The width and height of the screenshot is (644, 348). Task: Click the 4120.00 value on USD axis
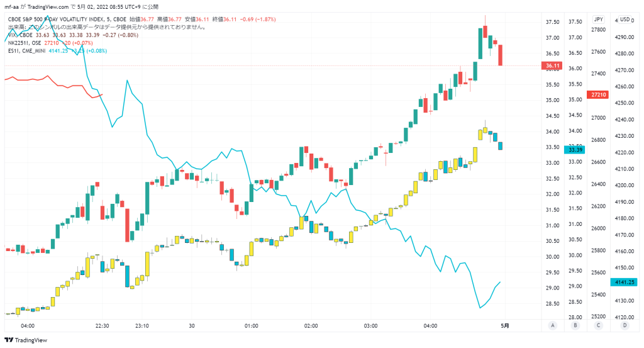point(625,317)
